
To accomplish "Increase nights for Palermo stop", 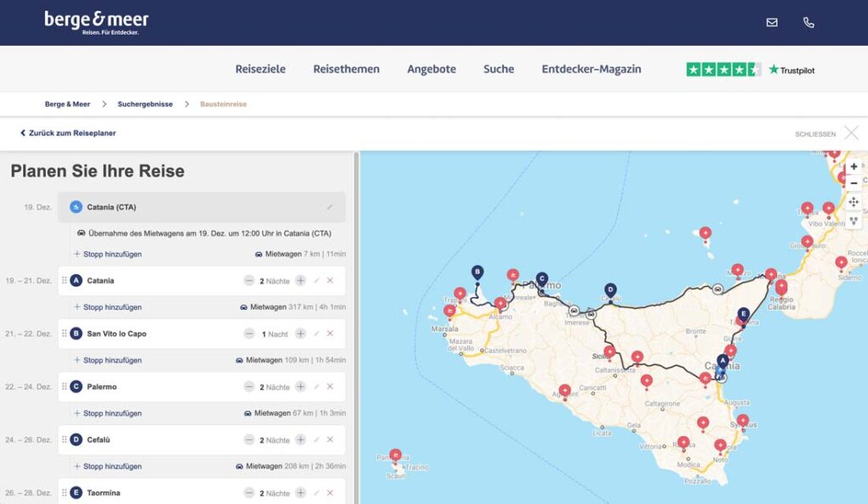I will click(300, 387).
